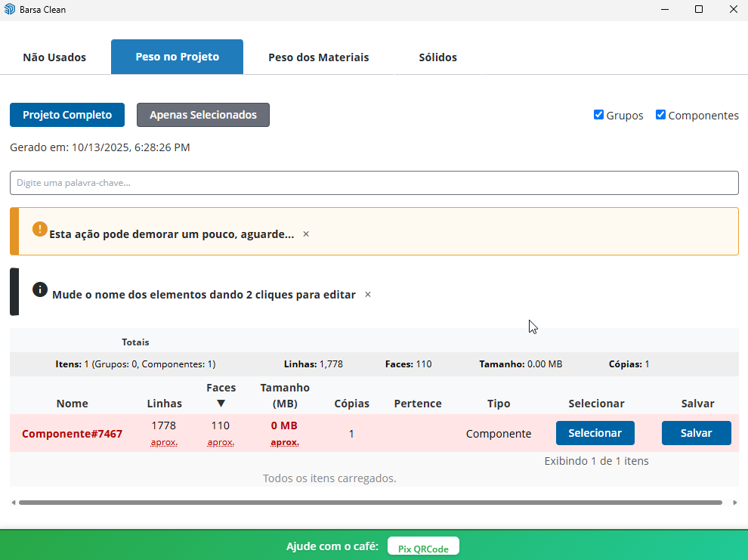The image size is (748, 560).
Task: Toggle the Componentes checkbox
Action: click(660, 115)
